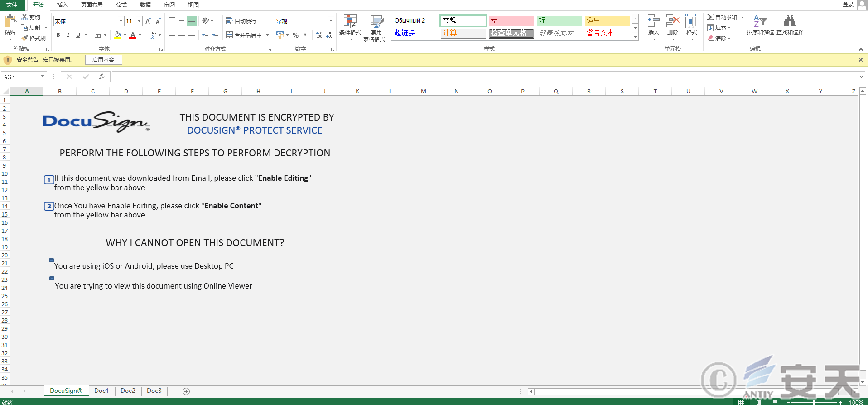Toggle center horizontal alignment
This screenshot has height=405, width=868.
tap(182, 35)
